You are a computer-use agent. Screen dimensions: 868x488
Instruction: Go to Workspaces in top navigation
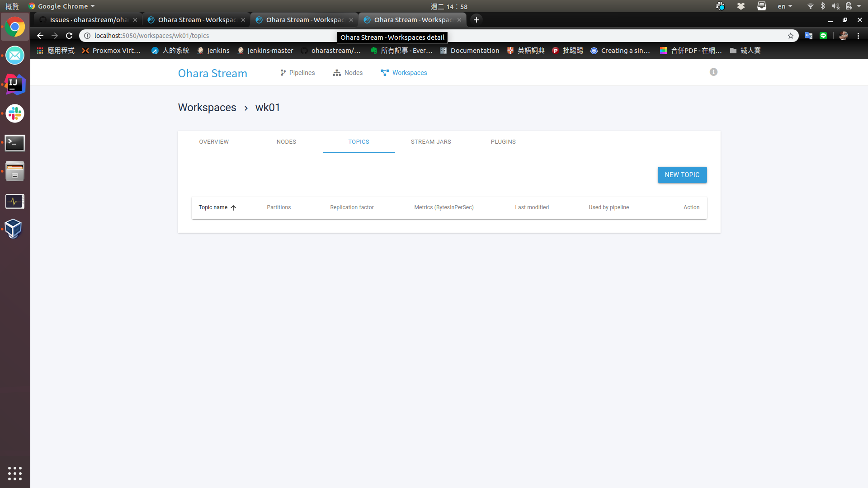[404, 73]
